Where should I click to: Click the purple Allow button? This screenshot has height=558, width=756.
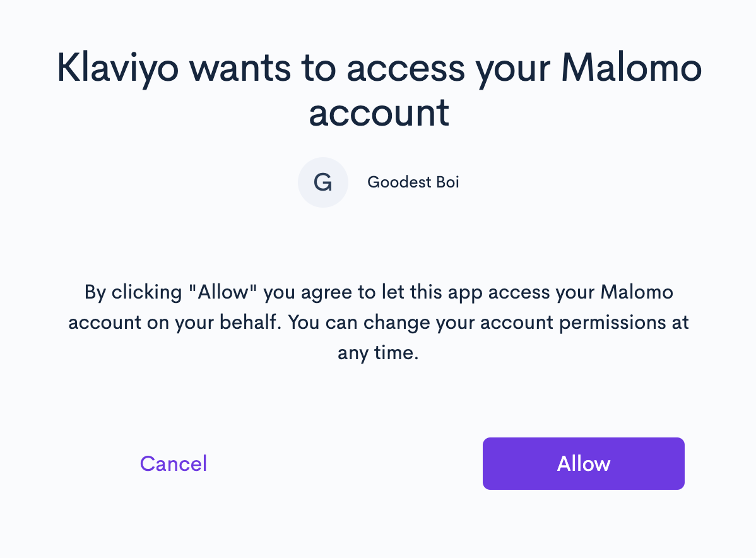point(583,463)
